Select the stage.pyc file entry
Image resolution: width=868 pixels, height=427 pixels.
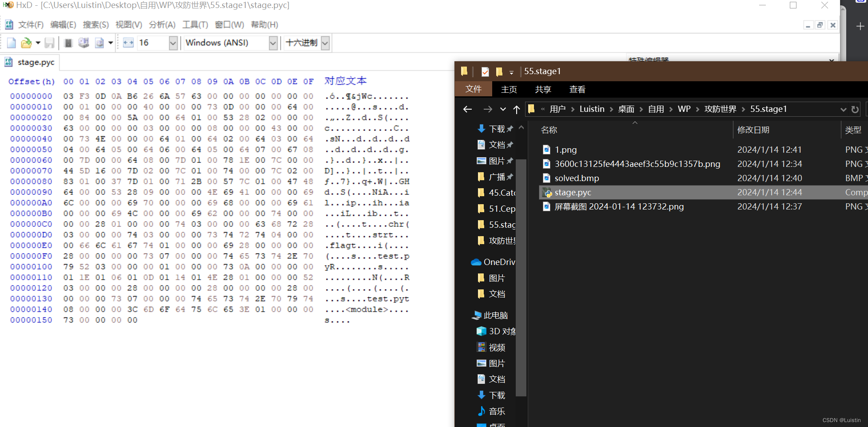click(x=573, y=192)
